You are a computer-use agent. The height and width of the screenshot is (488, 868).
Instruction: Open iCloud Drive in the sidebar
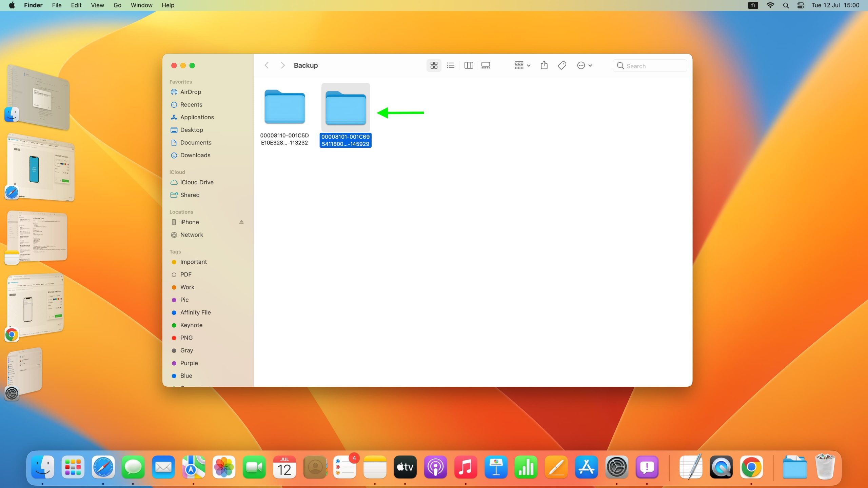click(x=197, y=182)
